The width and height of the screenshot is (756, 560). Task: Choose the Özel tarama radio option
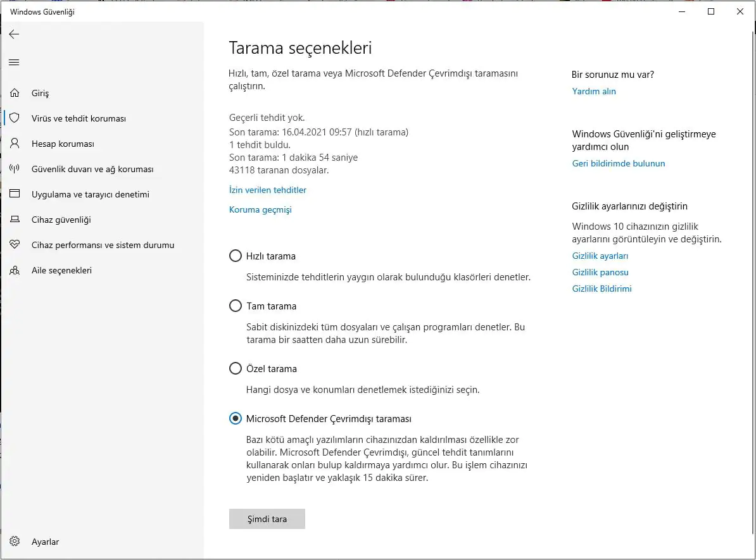click(236, 369)
